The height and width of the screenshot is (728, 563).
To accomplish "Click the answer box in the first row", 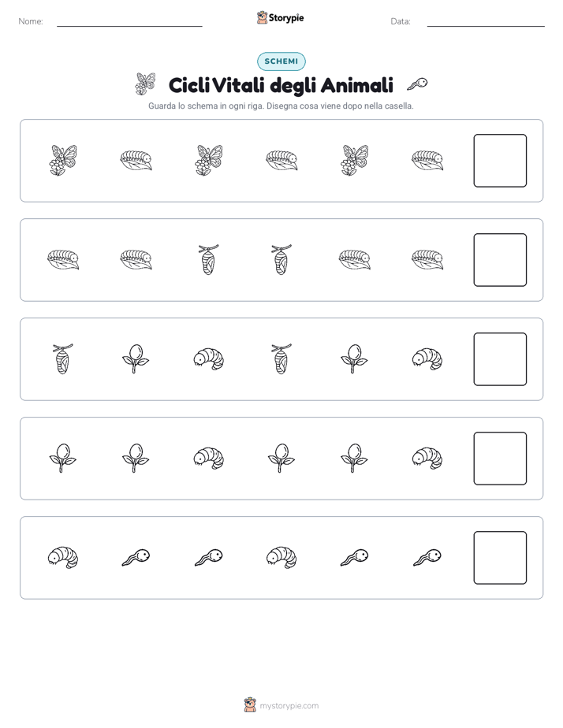I will pos(500,161).
